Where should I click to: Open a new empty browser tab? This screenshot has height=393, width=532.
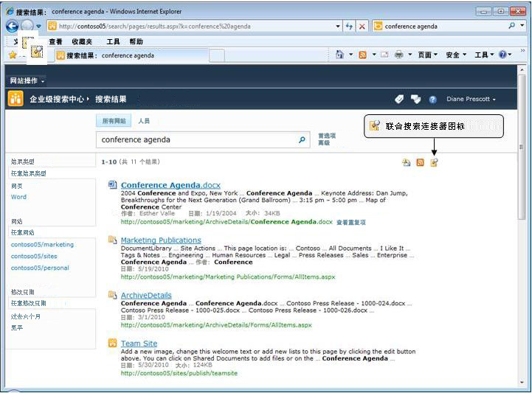click(217, 55)
